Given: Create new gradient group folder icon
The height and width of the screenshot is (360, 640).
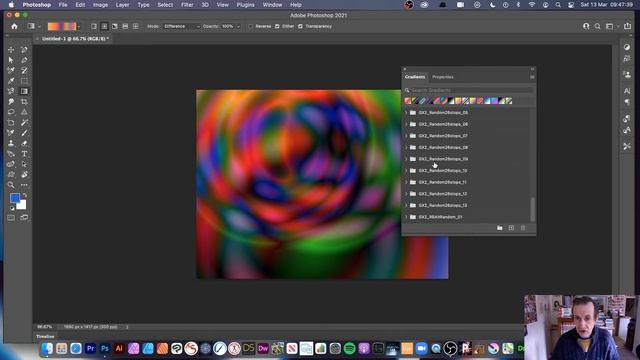Looking at the screenshot, I should tap(500, 228).
